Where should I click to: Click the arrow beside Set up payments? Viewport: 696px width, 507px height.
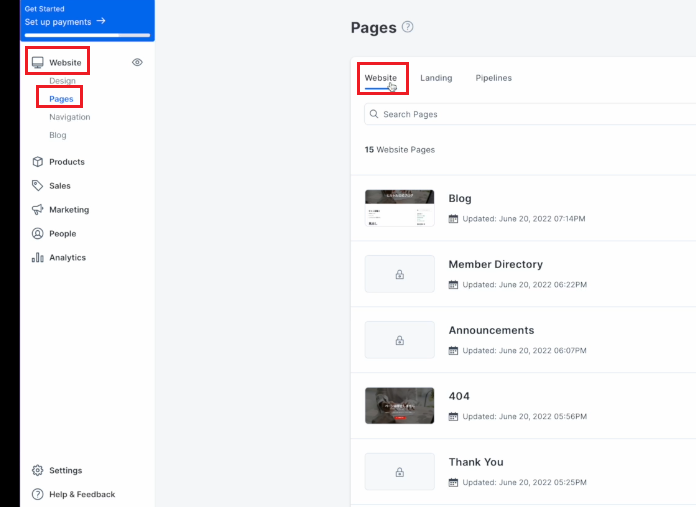pyautogui.click(x=101, y=21)
